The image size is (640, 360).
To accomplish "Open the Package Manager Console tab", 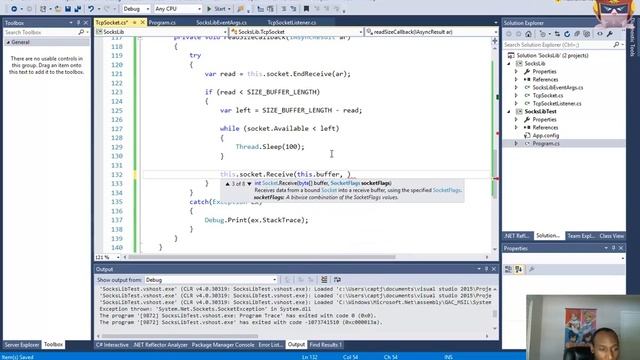I will tap(223, 345).
